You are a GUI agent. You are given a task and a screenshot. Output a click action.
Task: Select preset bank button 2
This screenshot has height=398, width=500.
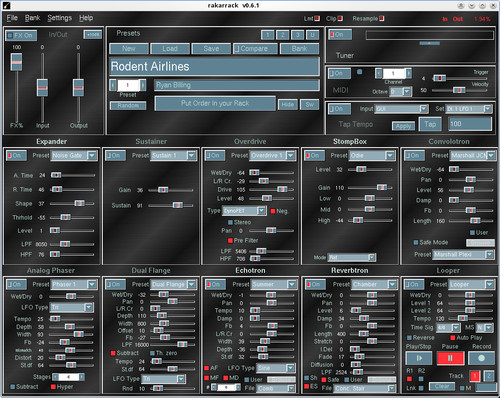pos(283,35)
